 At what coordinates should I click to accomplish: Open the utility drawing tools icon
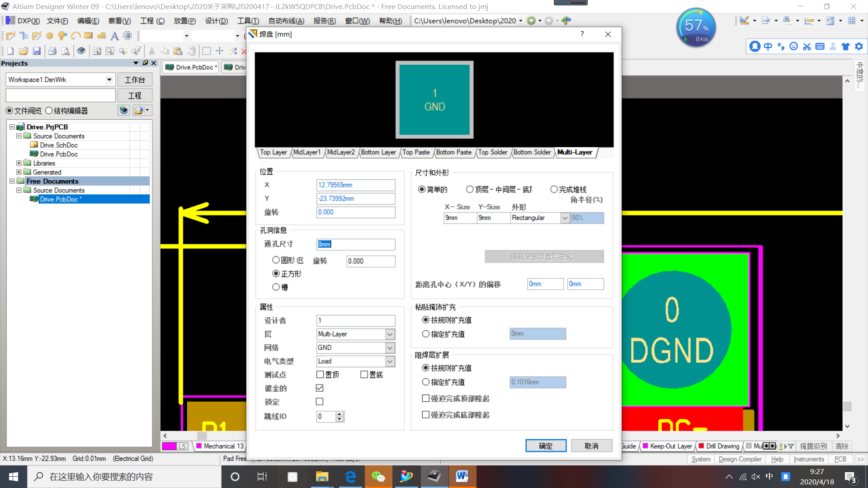pyautogui.click(x=745, y=20)
